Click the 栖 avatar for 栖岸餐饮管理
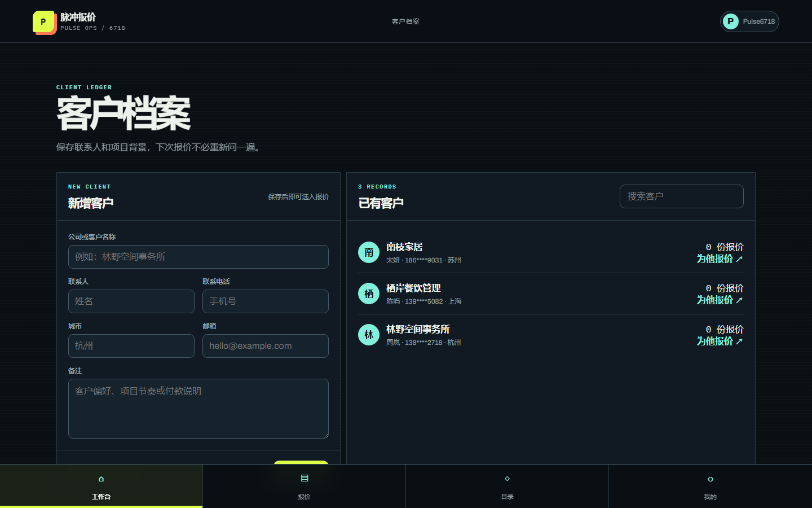 [x=369, y=294]
